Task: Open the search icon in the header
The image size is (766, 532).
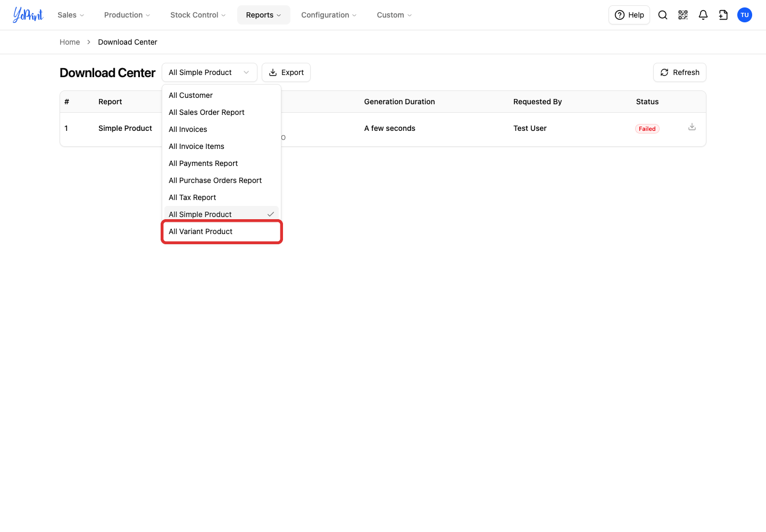Action: pyautogui.click(x=663, y=15)
